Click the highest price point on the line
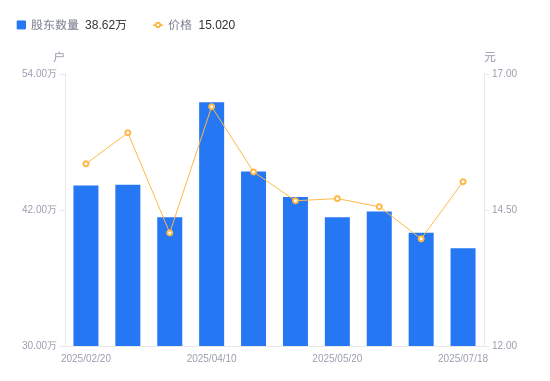The height and width of the screenshot is (381, 550). 212,107
